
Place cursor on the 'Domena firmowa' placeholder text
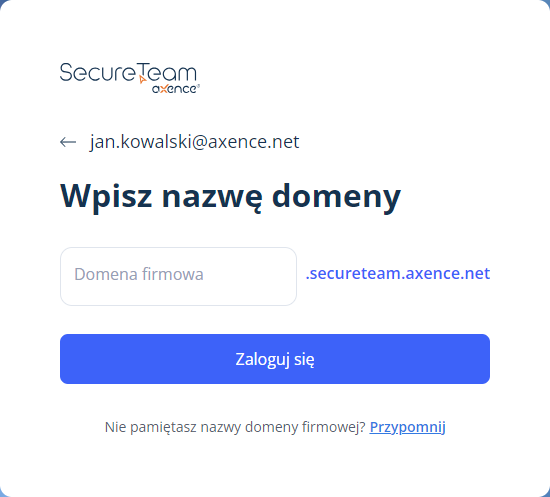click(x=139, y=274)
